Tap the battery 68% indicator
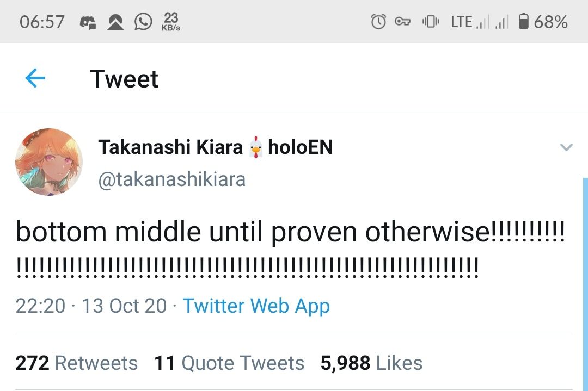Image resolution: width=588 pixels, height=391 pixels. coord(543,22)
